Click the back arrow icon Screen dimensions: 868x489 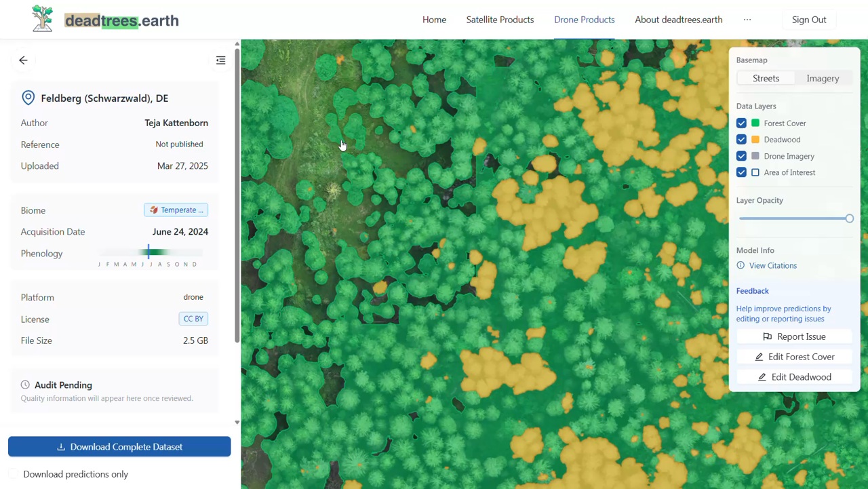[23, 60]
